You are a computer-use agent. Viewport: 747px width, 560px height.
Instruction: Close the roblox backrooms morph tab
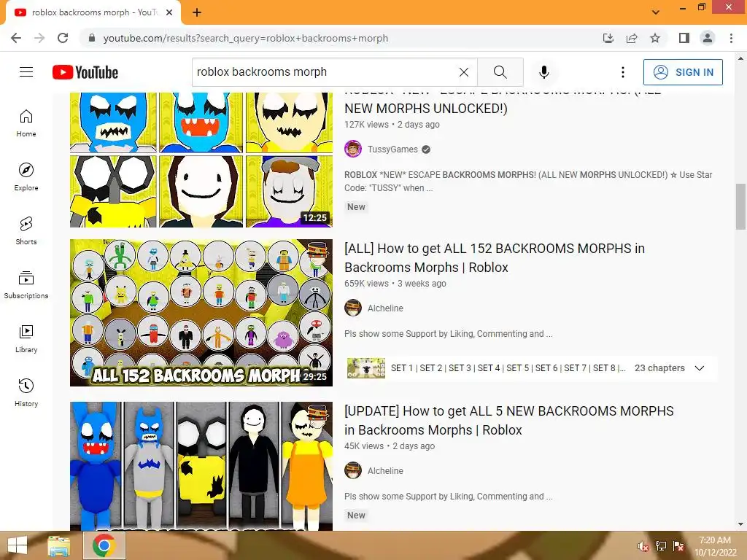pyautogui.click(x=169, y=12)
